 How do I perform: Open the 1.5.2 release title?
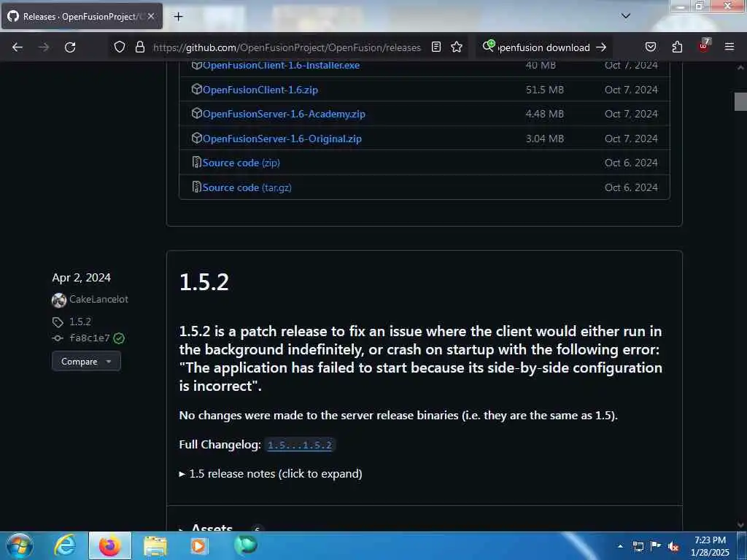pos(204,282)
